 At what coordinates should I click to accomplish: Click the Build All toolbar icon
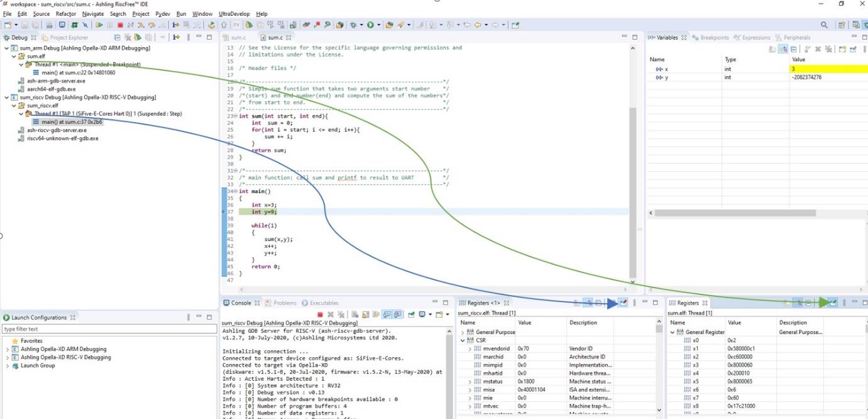[x=49, y=25]
